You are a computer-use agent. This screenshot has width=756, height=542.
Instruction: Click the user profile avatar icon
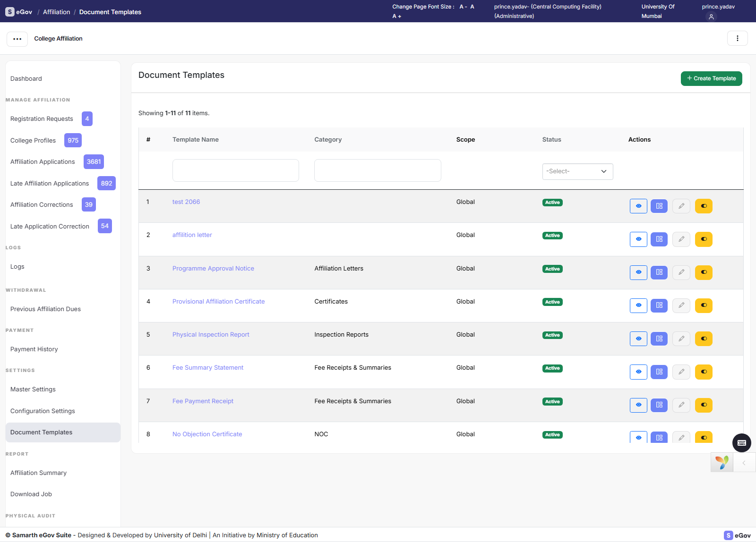point(711,17)
